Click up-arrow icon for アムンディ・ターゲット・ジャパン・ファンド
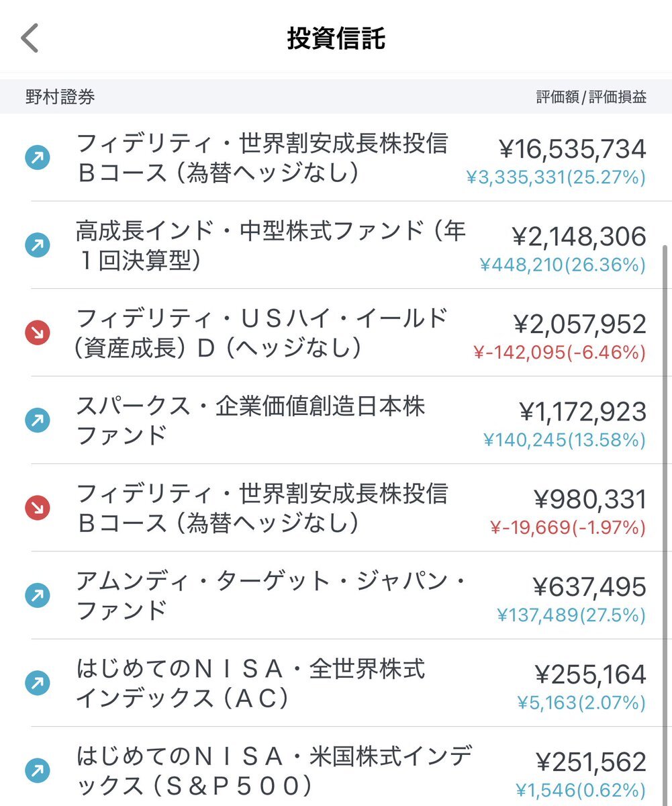The height and width of the screenshot is (806, 672). pos(38,595)
